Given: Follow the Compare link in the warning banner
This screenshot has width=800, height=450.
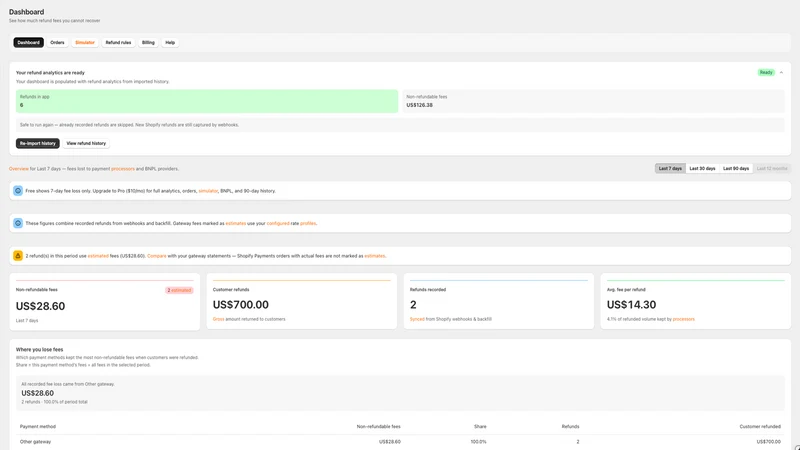Looking at the screenshot, I should (157, 256).
